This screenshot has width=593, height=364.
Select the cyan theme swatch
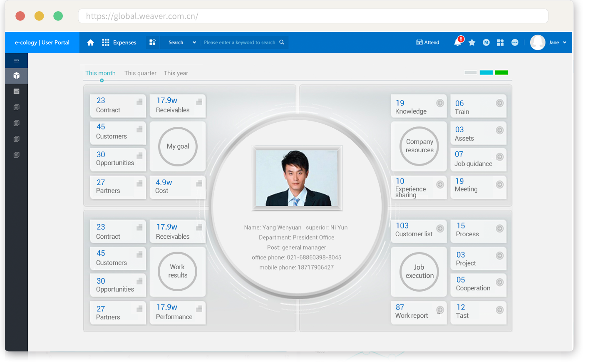pyautogui.click(x=486, y=72)
